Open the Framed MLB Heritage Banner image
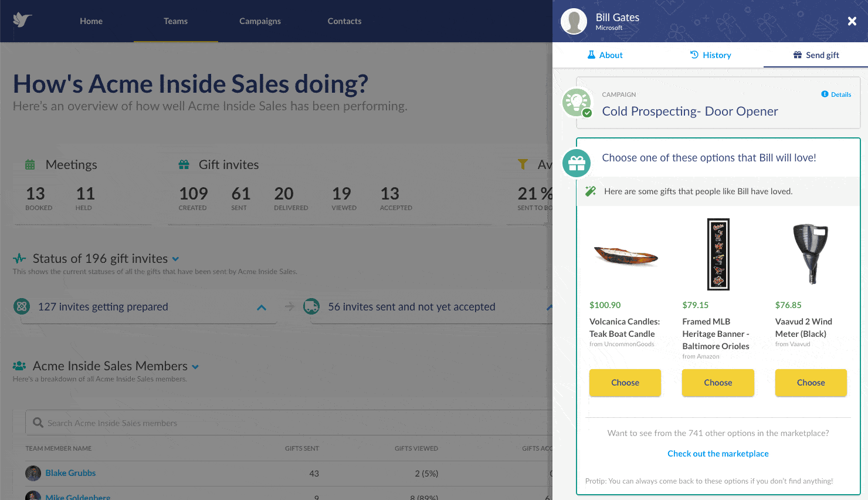The image size is (868, 500). coord(718,254)
